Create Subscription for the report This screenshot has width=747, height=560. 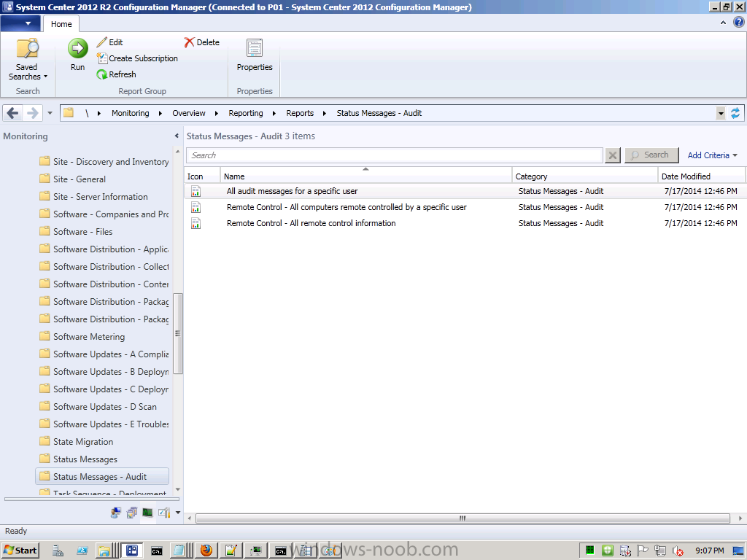(137, 58)
